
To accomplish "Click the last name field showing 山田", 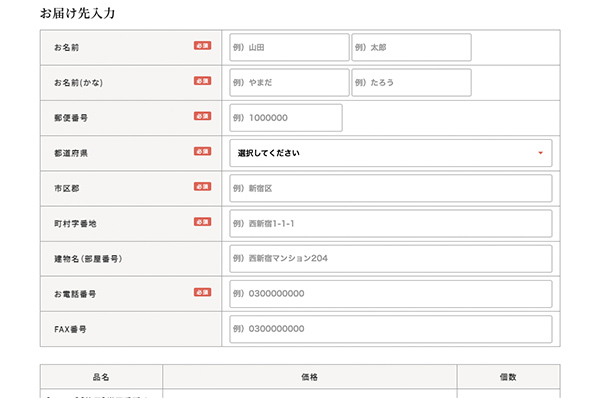I will [289, 47].
